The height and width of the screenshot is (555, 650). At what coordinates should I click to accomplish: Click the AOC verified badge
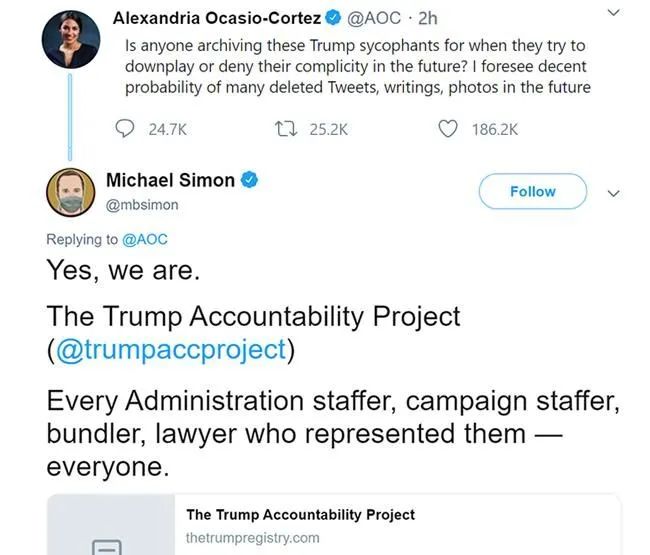click(x=334, y=18)
